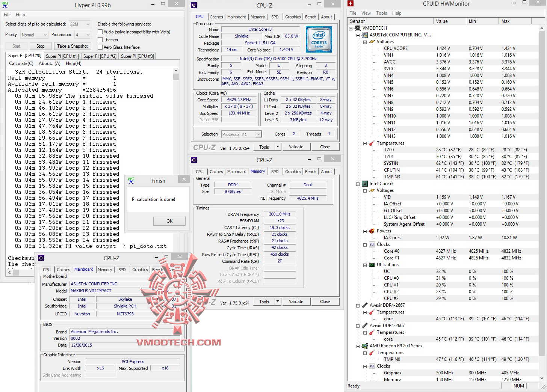
Task: Collapse the Intel Core i3 tree node
Action: (x=358, y=184)
